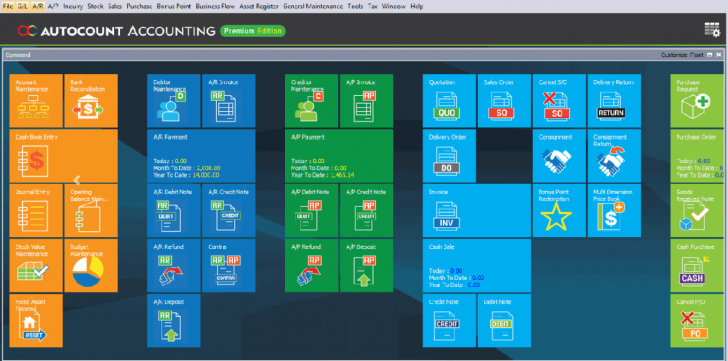Image resolution: width=728 pixels, height=361 pixels.
Task: Collapse panel with the left chevron arrow
Action: click(77, 180)
